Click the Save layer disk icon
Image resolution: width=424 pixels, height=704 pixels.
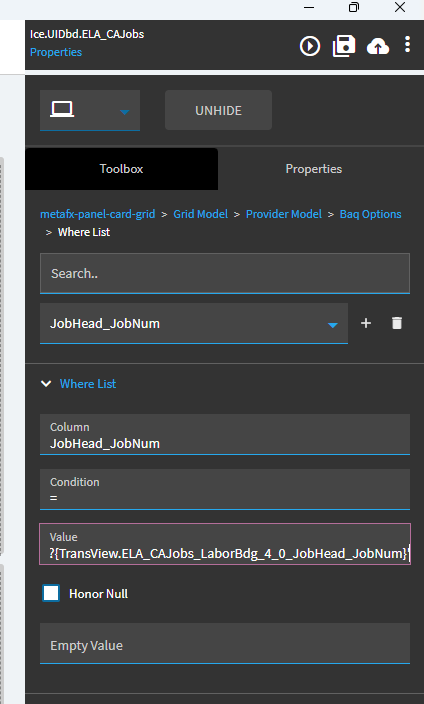pyautogui.click(x=344, y=46)
